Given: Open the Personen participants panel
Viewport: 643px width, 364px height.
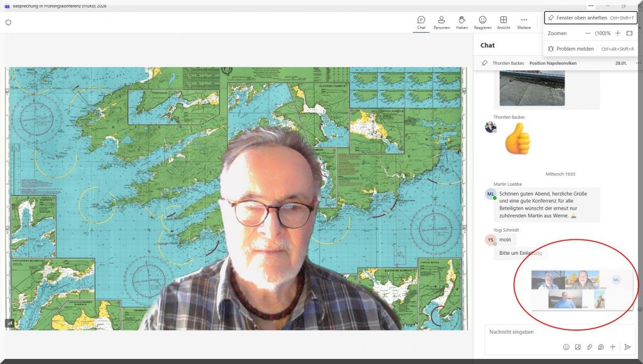Looking at the screenshot, I should point(441,23).
